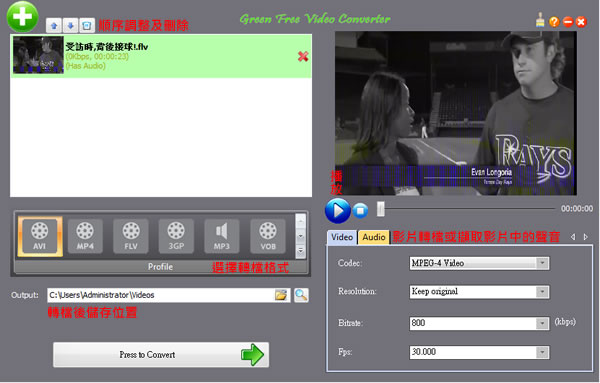This screenshot has height=383, width=600.
Task: Choose the MP4 output profile
Action: click(85, 236)
